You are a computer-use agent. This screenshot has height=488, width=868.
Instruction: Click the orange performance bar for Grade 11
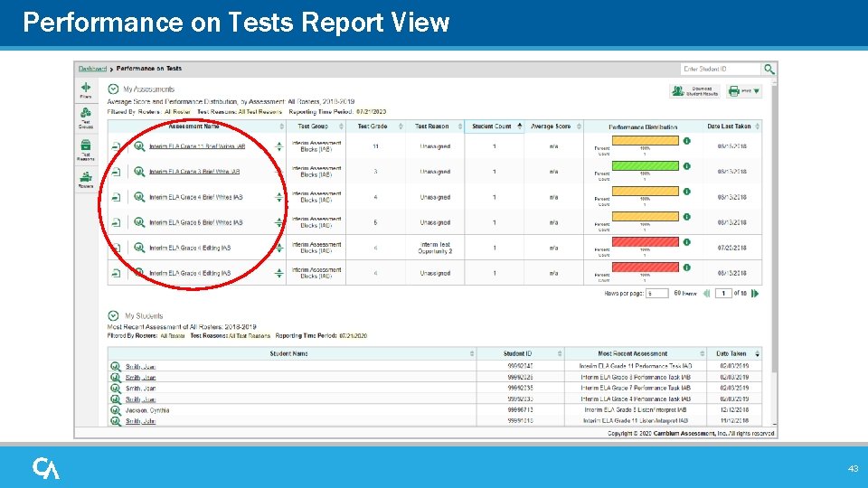[x=645, y=141]
